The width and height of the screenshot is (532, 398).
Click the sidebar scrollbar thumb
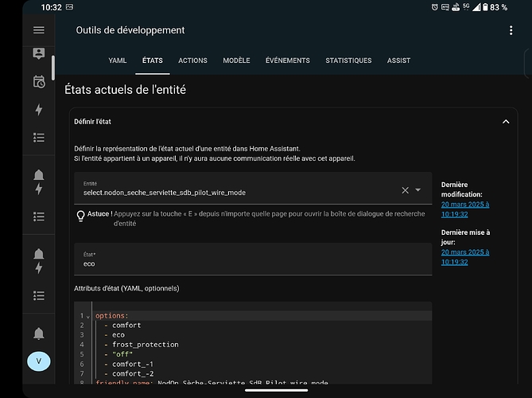click(53, 68)
